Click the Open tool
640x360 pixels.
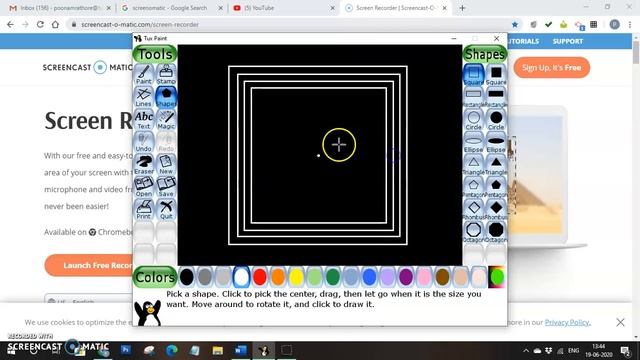click(x=144, y=187)
